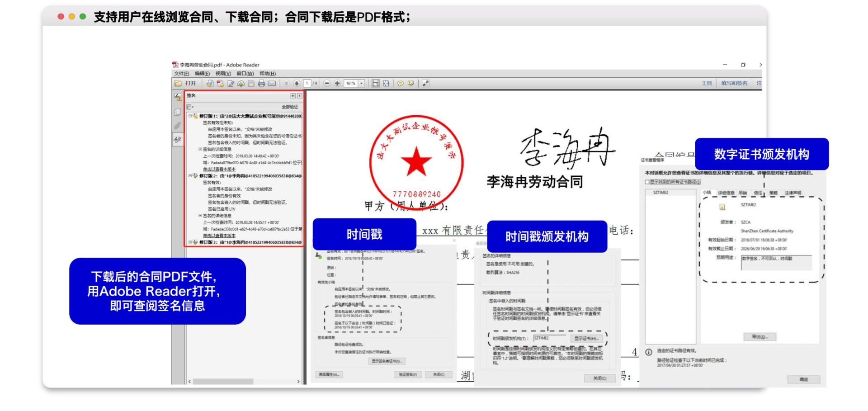Open the attachments paperclip sidebar icon
This screenshot has height=411, width=868.
point(178,126)
